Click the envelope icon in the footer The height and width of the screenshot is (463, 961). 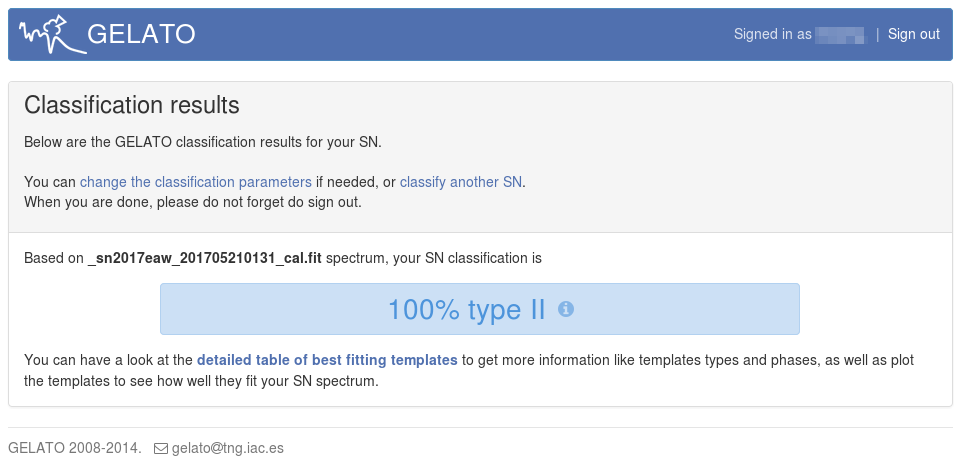click(x=160, y=449)
